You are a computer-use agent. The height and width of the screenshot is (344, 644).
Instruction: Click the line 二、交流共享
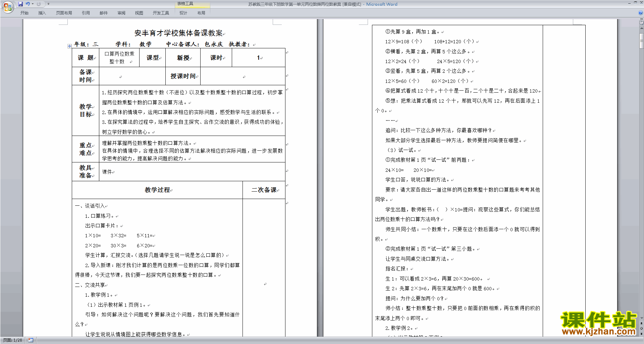point(90,285)
